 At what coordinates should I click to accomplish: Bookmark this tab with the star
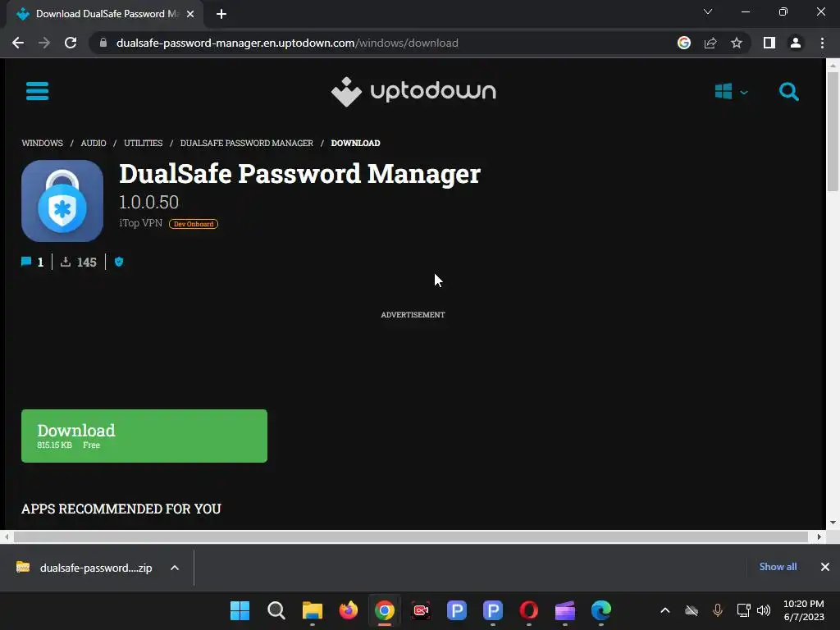point(737,43)
